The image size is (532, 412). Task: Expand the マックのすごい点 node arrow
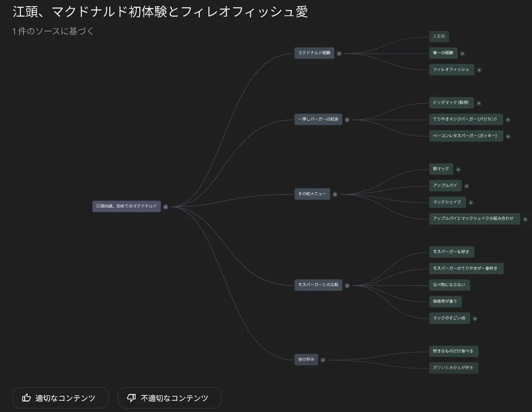475,318
